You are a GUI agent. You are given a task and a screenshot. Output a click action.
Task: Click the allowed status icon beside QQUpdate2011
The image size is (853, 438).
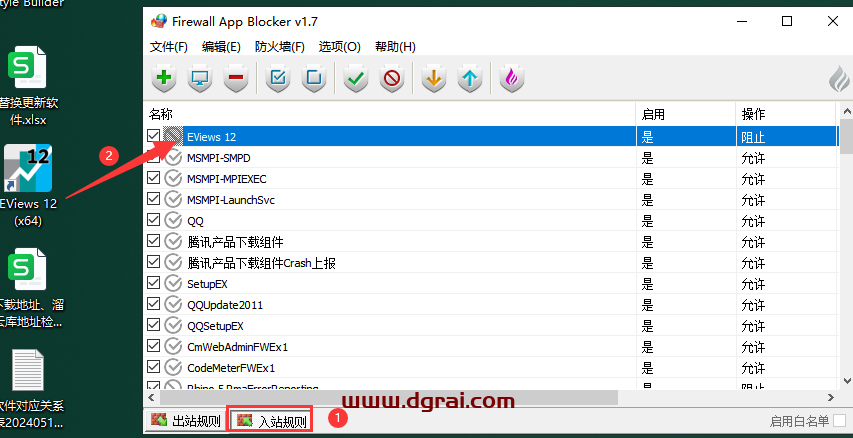(x=173, y=305)
